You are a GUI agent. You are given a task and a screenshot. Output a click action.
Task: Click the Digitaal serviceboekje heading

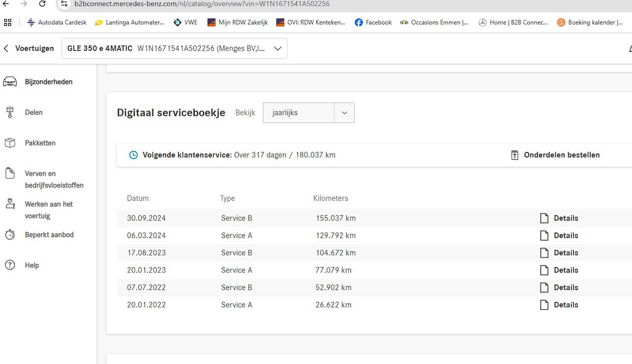click(x=171, y=113)
